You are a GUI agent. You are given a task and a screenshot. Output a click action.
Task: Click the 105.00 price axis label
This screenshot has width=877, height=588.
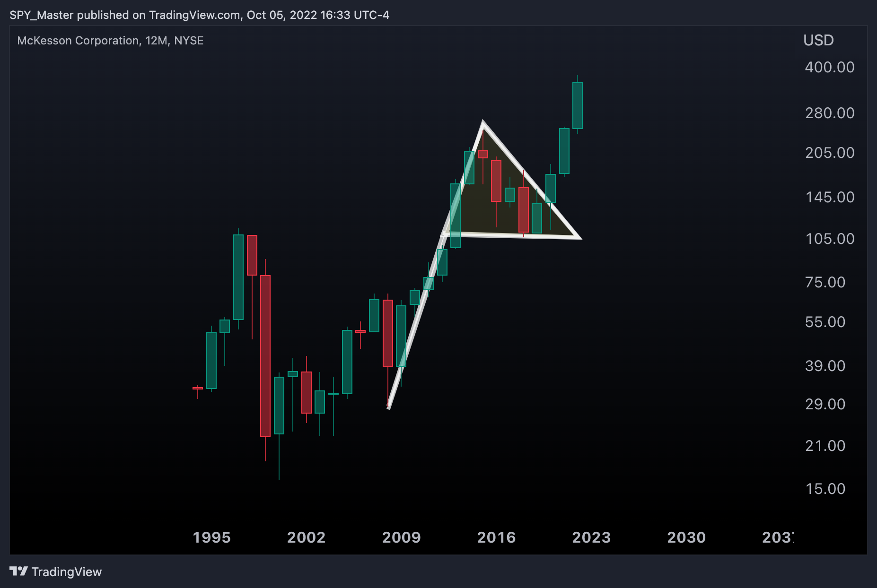pos(830,239)
